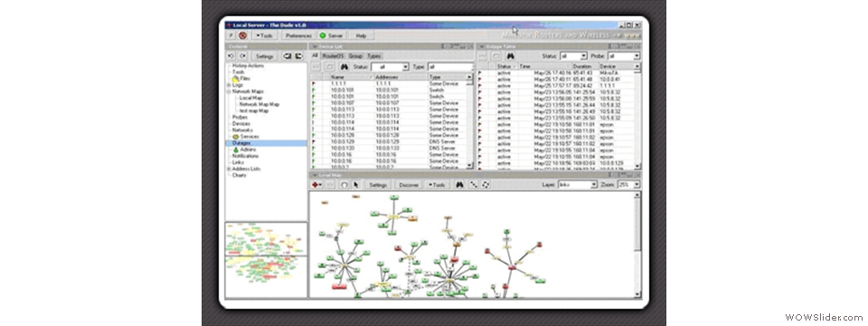Select Charts in contents tree

239,175
